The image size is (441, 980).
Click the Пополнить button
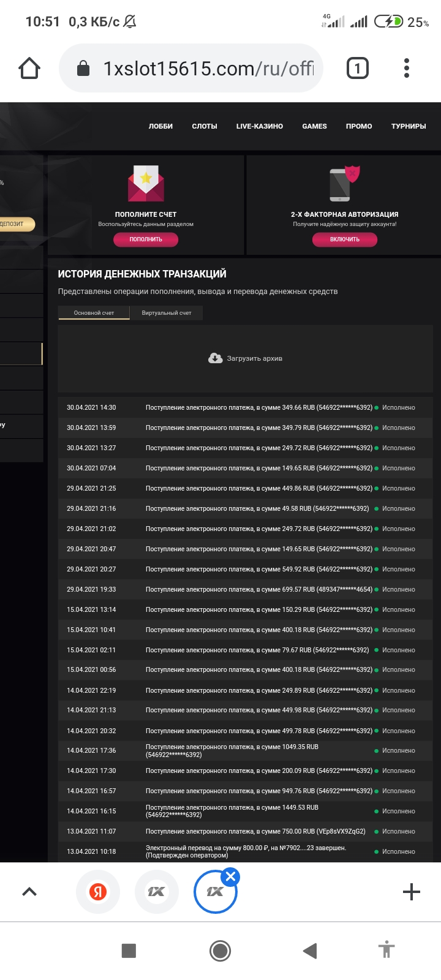[146, 239]
